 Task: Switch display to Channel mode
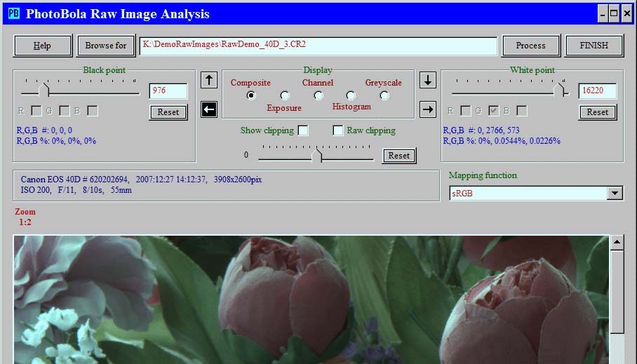tap(318, 95)
